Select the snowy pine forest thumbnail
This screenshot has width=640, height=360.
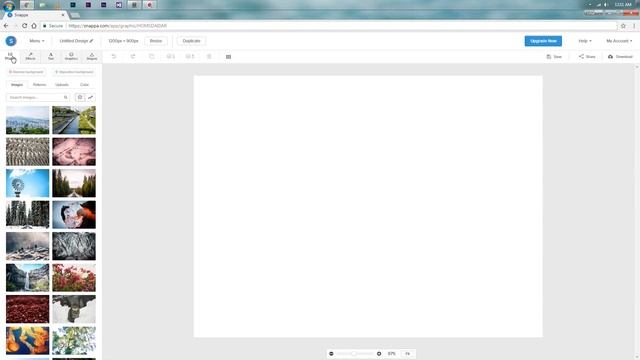(27, 215)
